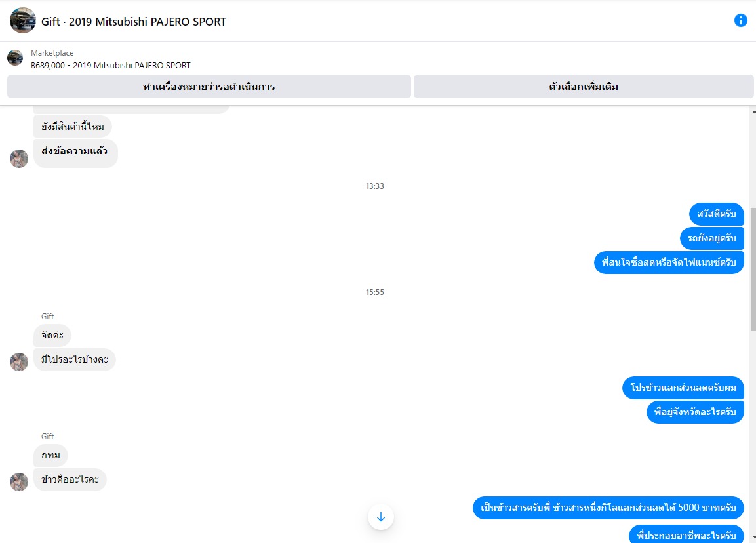The image size is (756, 543).
Task: Select the ยังมีสินค้านี้ไหม message bubble
Action: [72, 127]
